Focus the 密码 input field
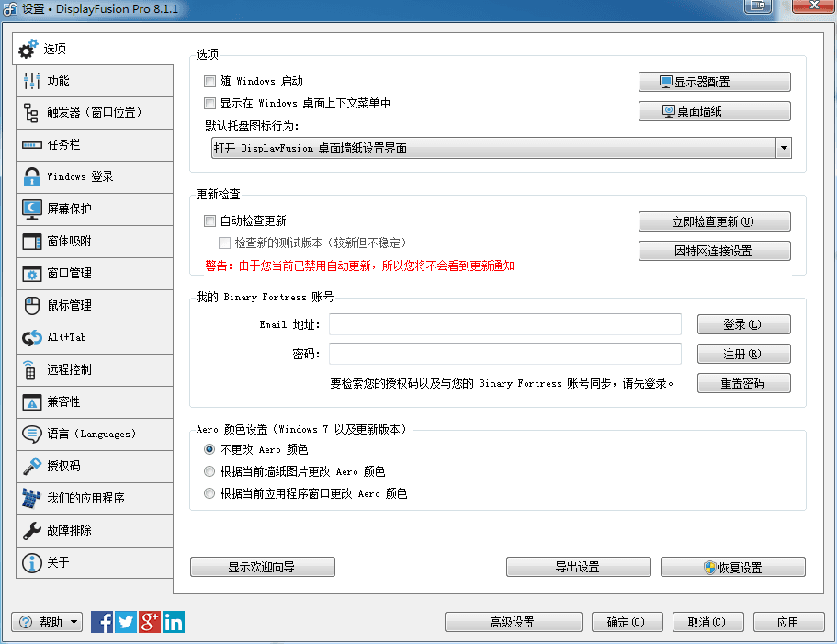The width and height of the screenshot is (837, 644). click(505, 354)
